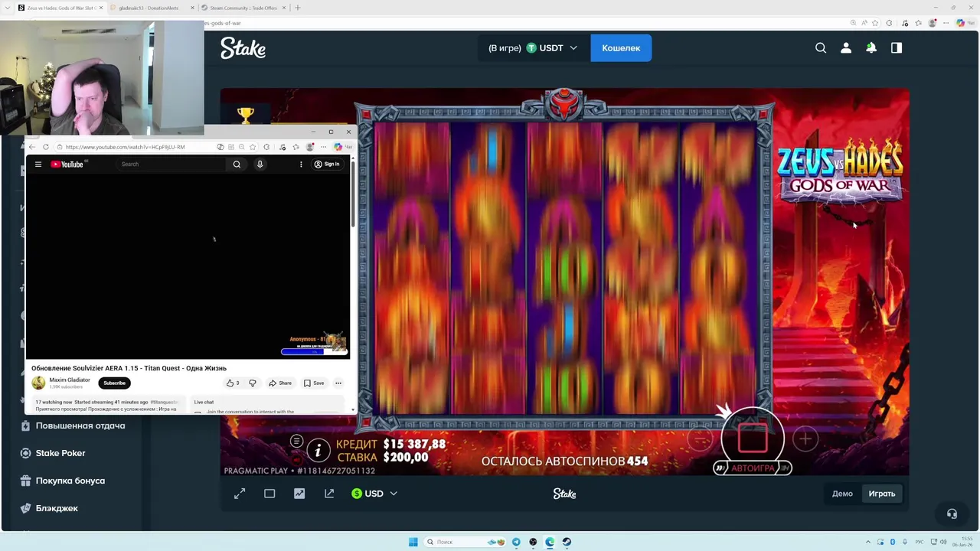Open the live support headset icon
The image size is (980, 551).
pyautogui.click(x=952, y=514)
